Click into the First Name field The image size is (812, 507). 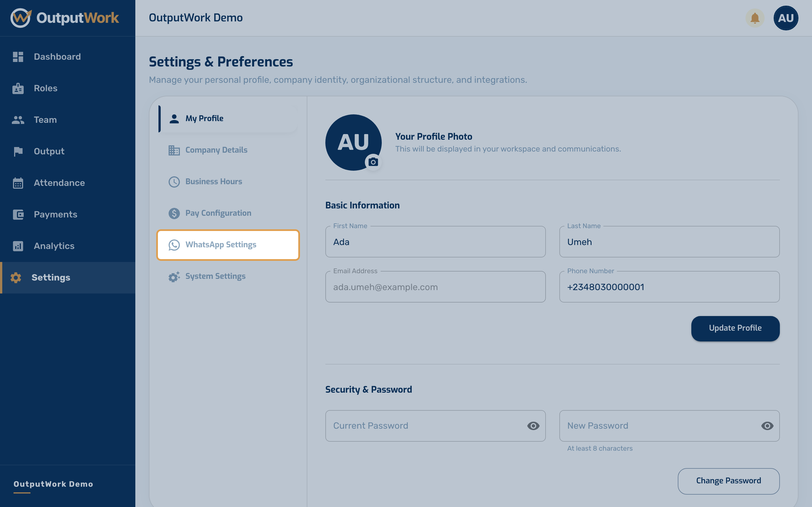coord(435,242)
